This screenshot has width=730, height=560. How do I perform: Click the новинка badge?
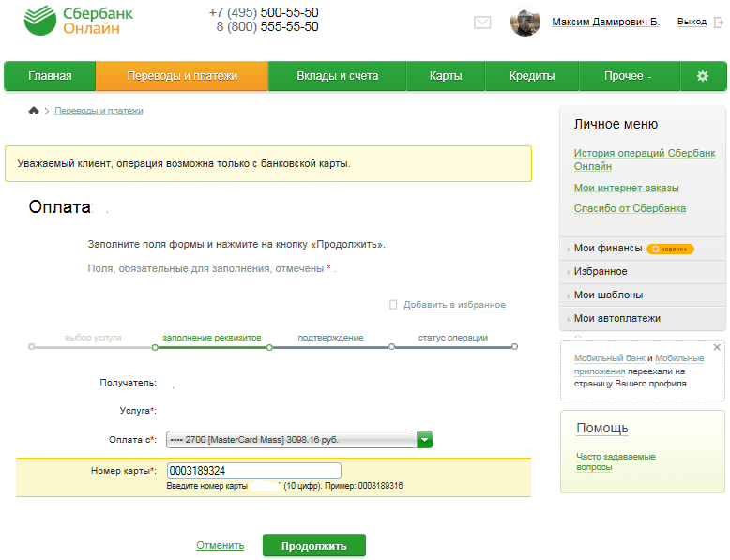[x=670, y=249]
